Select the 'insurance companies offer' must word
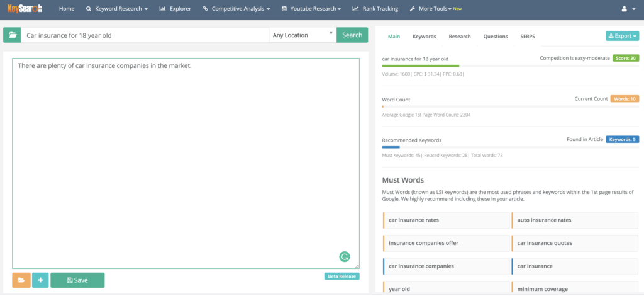The height and width of the screenshot is (296, 644). coord(446,243)
